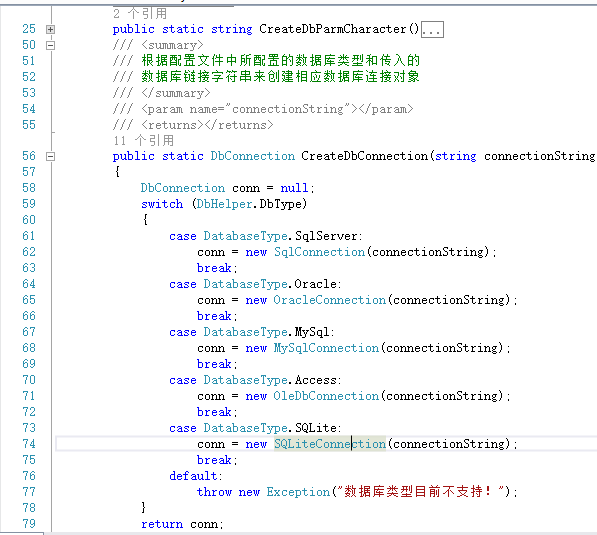597x535 pixels.
Task: Click the comment '数据库链接字符串来创建相应数据库连接对象'
Action: [x=281, y=77]
